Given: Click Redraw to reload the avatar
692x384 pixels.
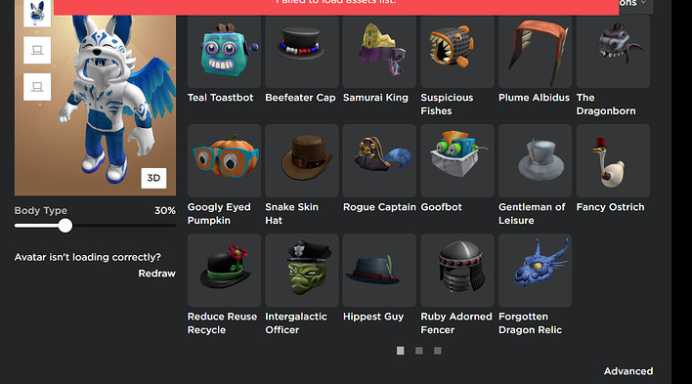Looking at the screenshot, I should coord(157,273).
